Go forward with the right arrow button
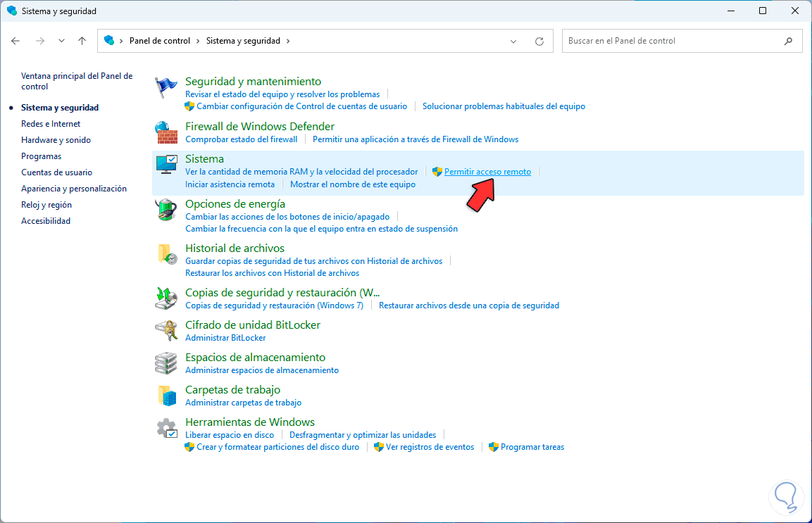The image size is (812, 523). (x=40, y=41)
